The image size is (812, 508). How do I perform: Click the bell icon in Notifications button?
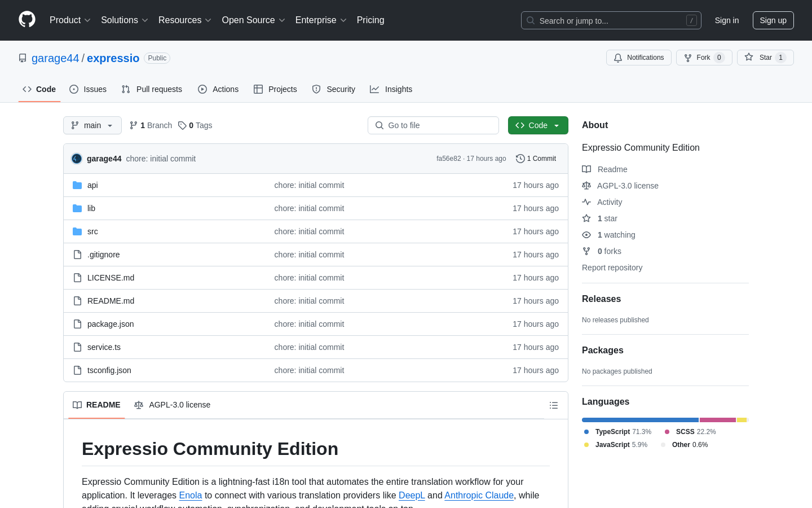pos(618,58)
